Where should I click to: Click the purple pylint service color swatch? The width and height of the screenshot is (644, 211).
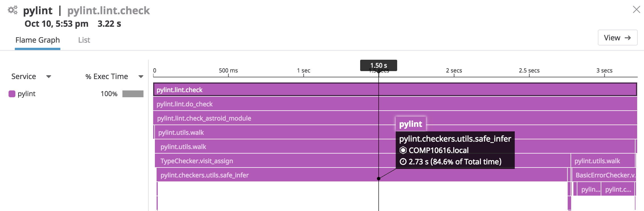[x=12, y=94]
